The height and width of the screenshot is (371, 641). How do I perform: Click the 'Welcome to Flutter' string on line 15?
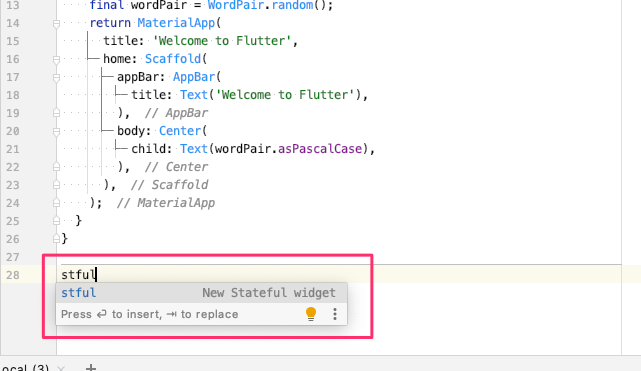tap(222, 41)
